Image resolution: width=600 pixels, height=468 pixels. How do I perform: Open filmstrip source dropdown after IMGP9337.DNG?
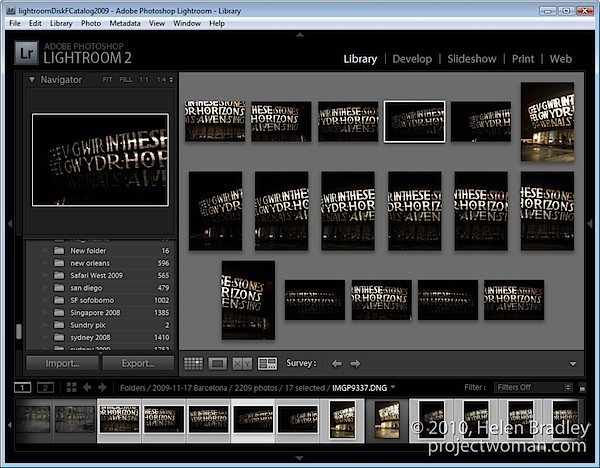(393, 387)
